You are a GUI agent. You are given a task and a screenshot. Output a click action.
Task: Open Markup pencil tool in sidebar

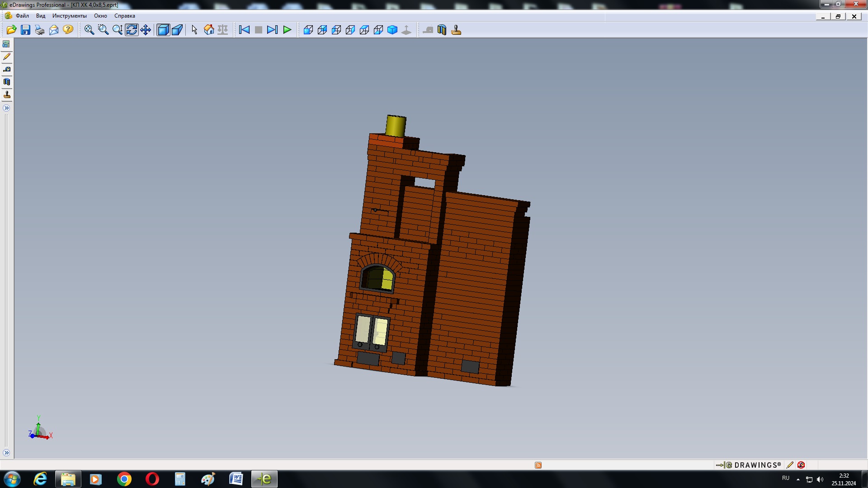coord(7,57)
